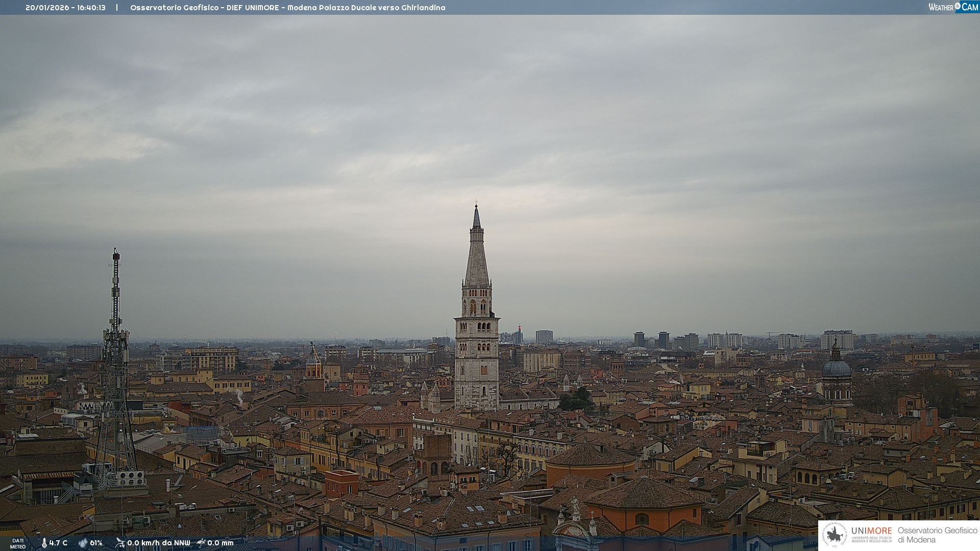The height and width of the screenshot is (551, 980).
Task: Click the 4.7 C temperature reading
Action: point(58,543)
